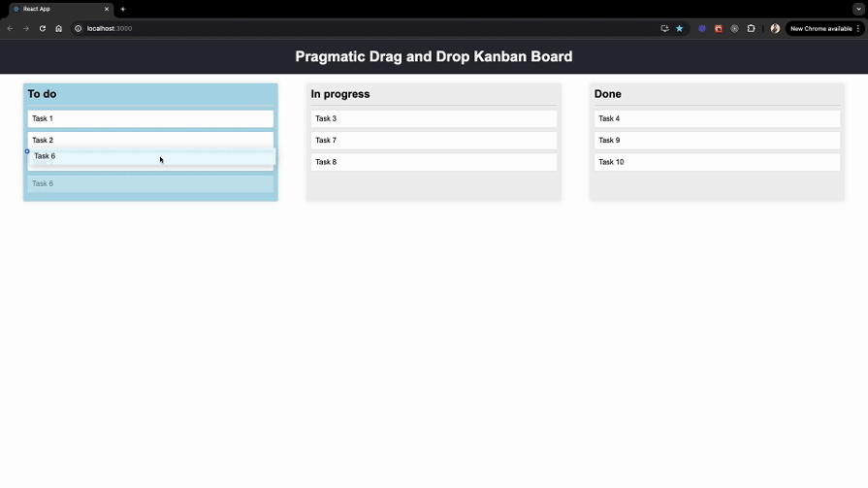This screenshot has width=868, height=488.
Task: Select the Task 7 card
Action: pyautogui.click(x=434, y=140)
